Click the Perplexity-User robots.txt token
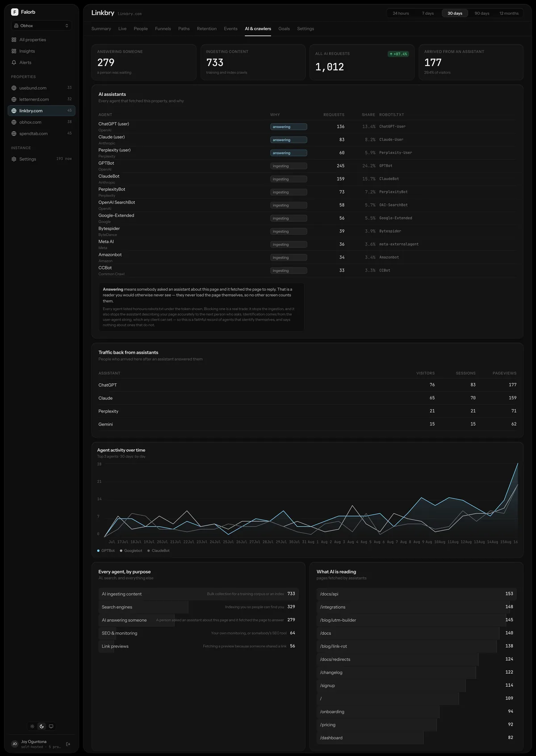This screenshot has height=756, width=536. (395, 153)
